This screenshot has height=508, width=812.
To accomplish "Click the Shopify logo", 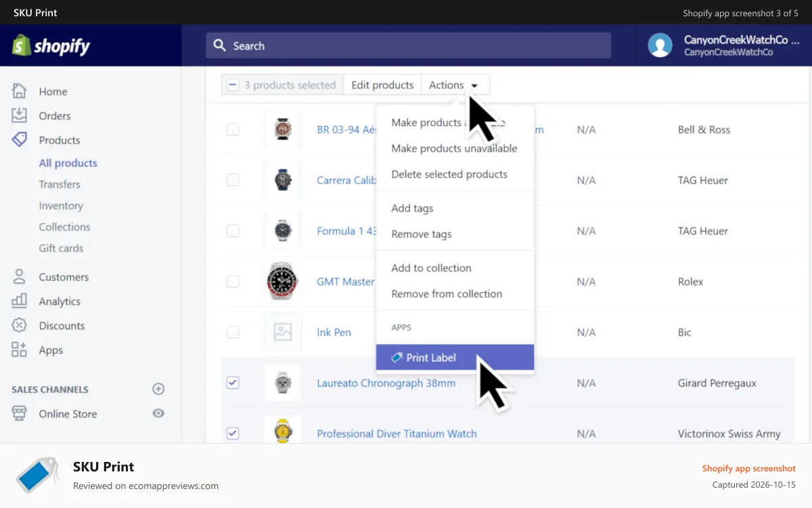I will [x=51, y=45].
